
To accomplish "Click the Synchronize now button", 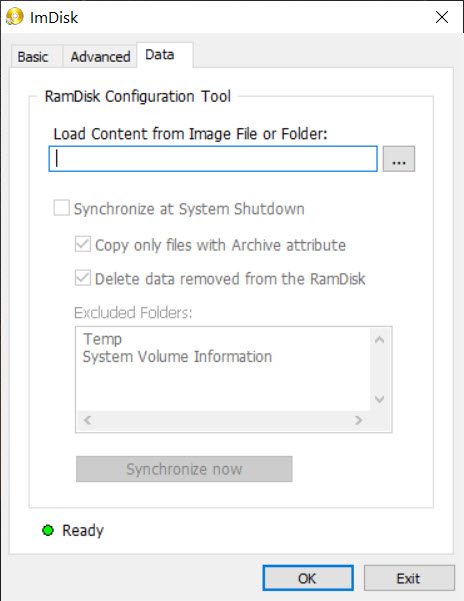I will point(184,469).
